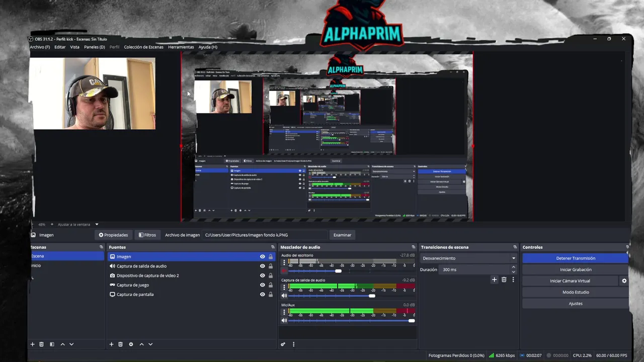
Task: Click the image file path field
Action: pos(265,235)
